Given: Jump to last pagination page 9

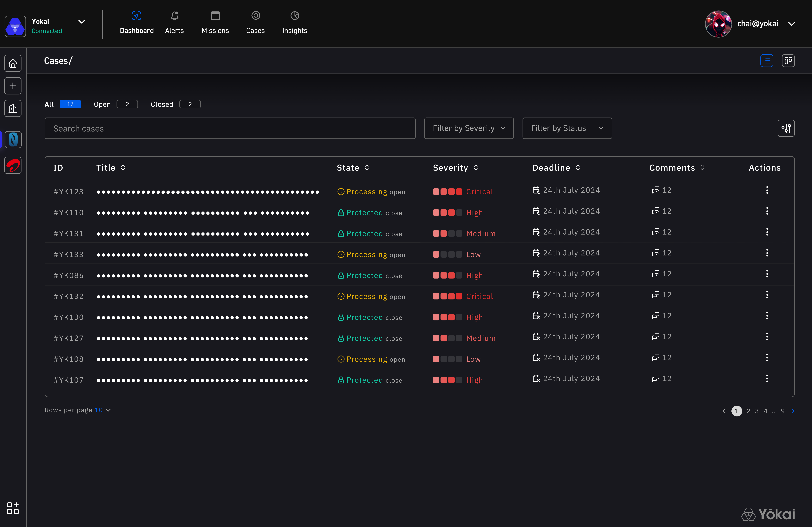Looking at the screenshot, I should point(783,411).
